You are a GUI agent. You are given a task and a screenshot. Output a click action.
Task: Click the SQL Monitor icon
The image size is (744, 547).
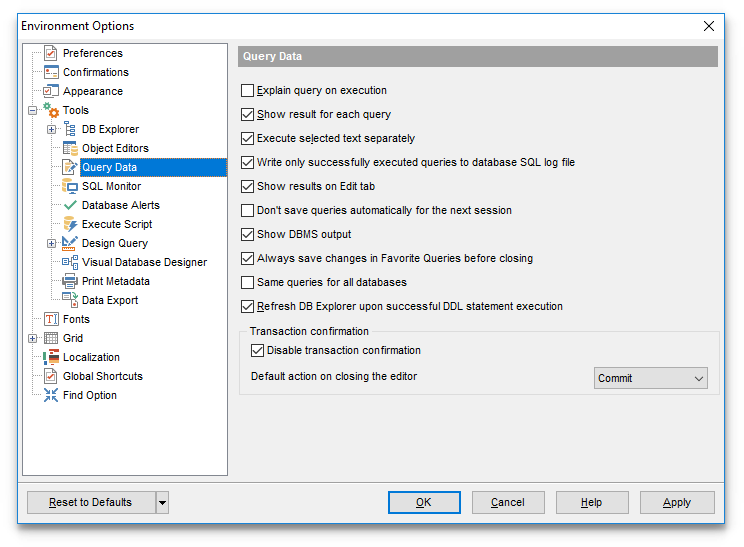(x=70, y=186)
